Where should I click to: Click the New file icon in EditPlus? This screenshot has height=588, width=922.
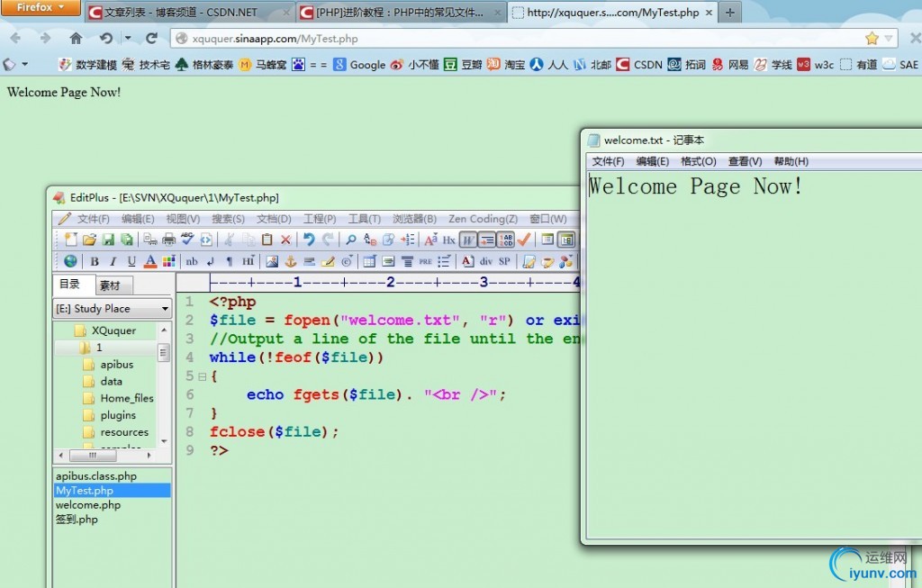[70, 240]
